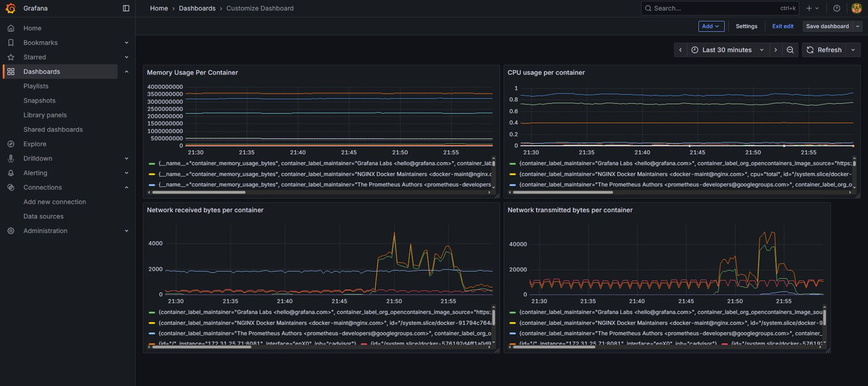The width and height of the screenshot is (868, 386).
Task: Click the Administration gear icon
Action: (x=10, y=231)
